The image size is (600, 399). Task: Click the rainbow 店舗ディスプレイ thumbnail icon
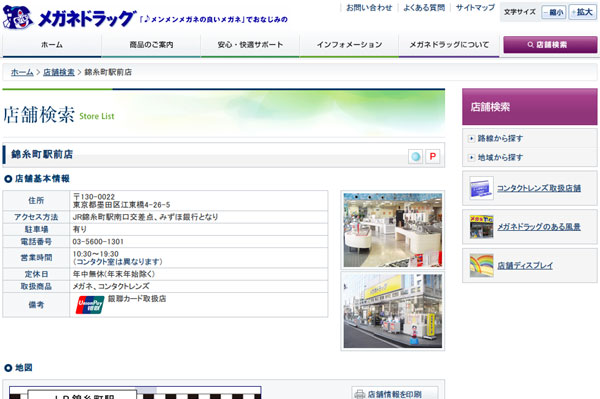click(x=481, y=265)
